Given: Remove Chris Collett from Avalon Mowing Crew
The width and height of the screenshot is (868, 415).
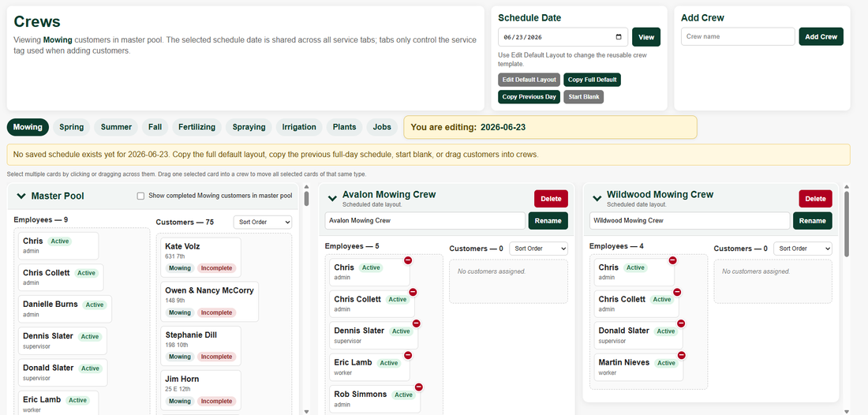Looking at the screenshot, I should 413,292.
